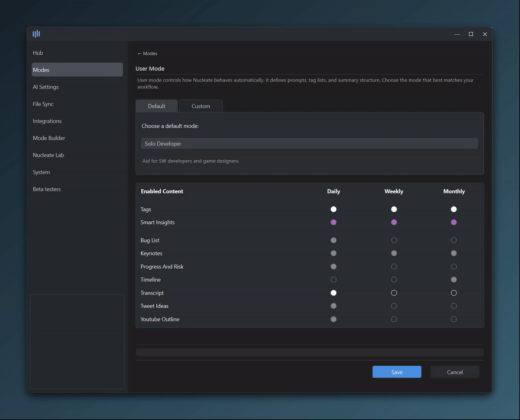Click 'Aid for SW developers' description text

(191, 161)
